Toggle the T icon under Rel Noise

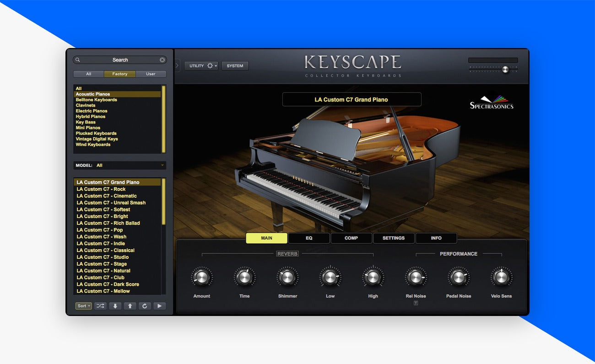(x=416, y=303)
